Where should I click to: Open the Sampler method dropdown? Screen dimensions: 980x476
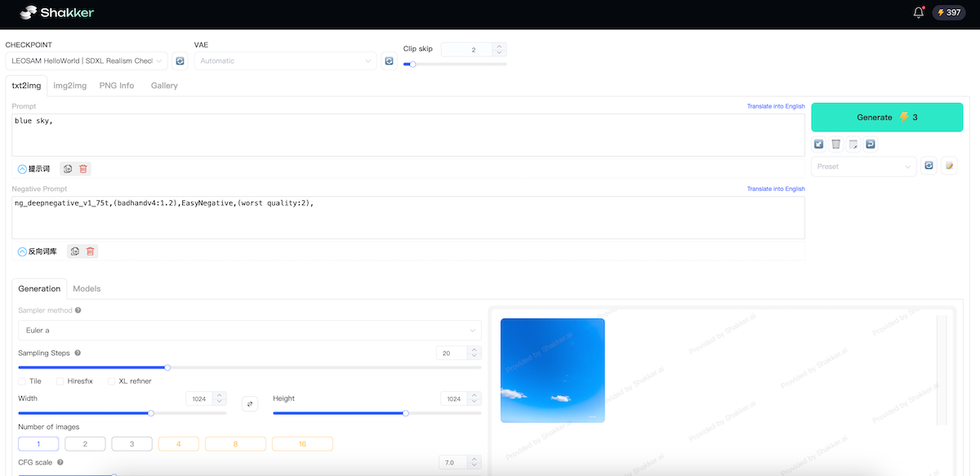coord(250,329)
